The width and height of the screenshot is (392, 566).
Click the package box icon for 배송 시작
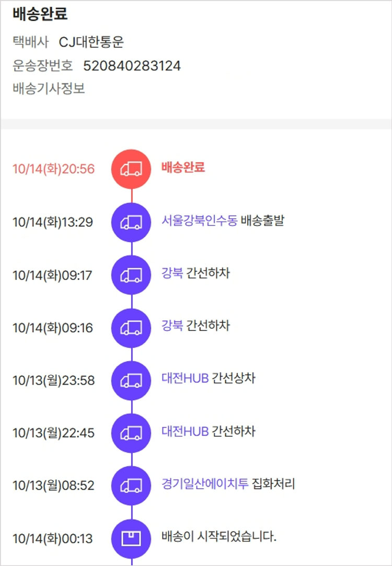click(131, 538)
